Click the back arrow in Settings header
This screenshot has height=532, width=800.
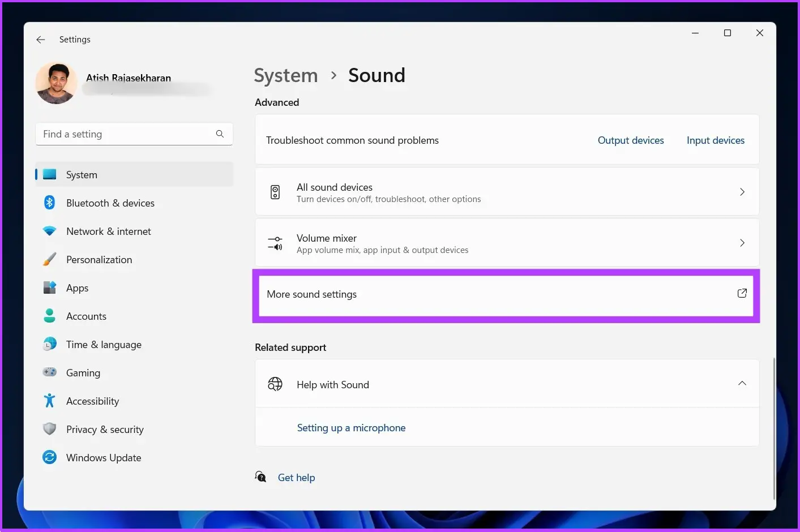[x=41, y=40]
